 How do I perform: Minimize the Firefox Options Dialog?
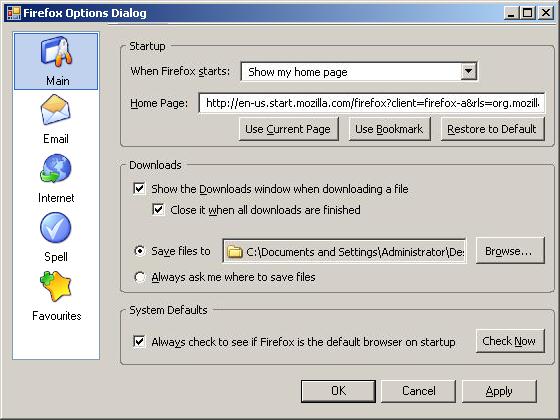[x=511, y=13]
